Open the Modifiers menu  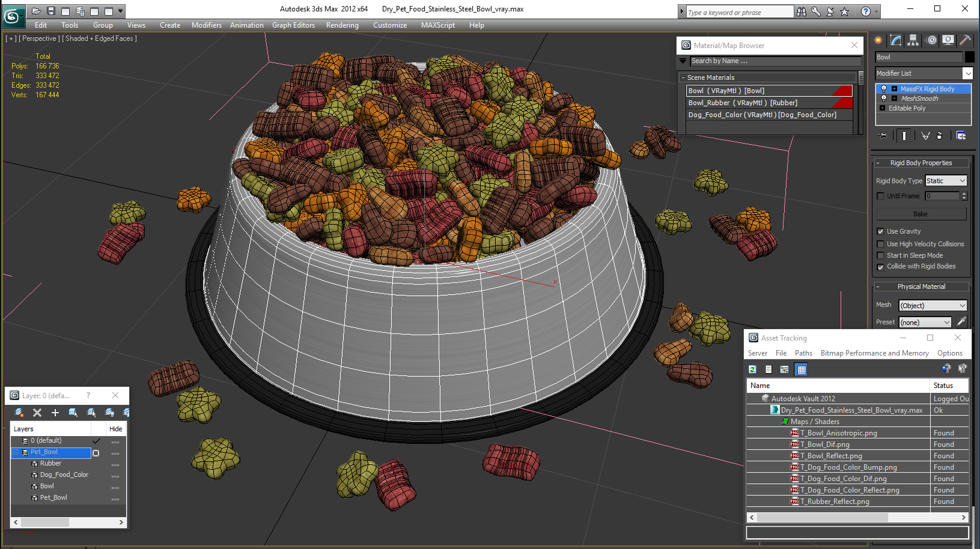coord(207,25)
